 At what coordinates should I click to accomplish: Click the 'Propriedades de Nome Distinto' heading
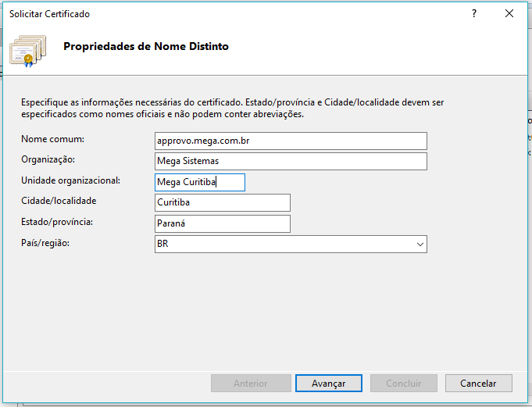point(145,47)
